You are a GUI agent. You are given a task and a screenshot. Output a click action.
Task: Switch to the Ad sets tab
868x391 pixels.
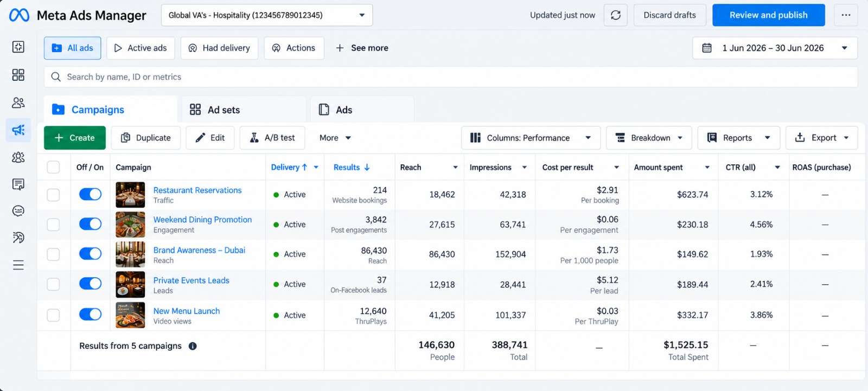pos(244,110)
